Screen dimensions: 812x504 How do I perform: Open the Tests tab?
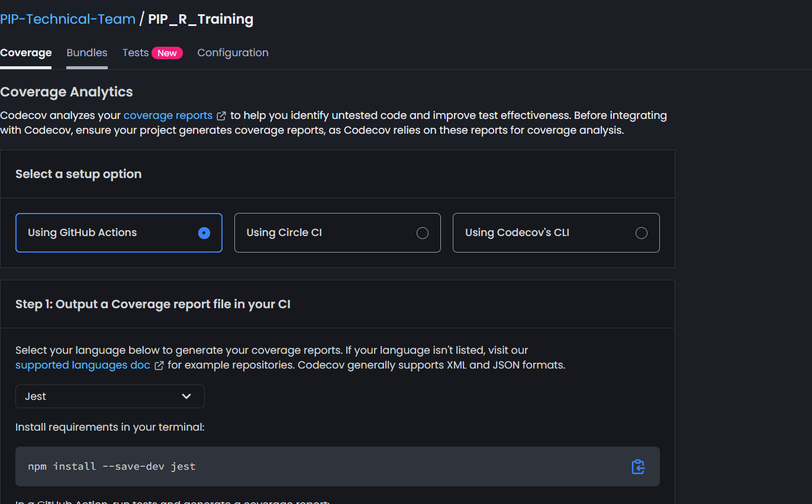pos(136,53)
